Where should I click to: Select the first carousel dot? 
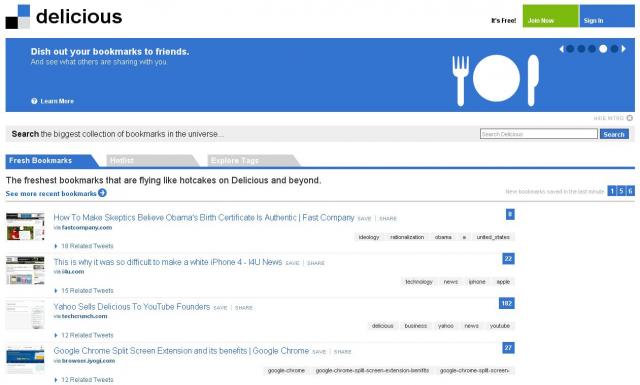click(x=570, y=49)
